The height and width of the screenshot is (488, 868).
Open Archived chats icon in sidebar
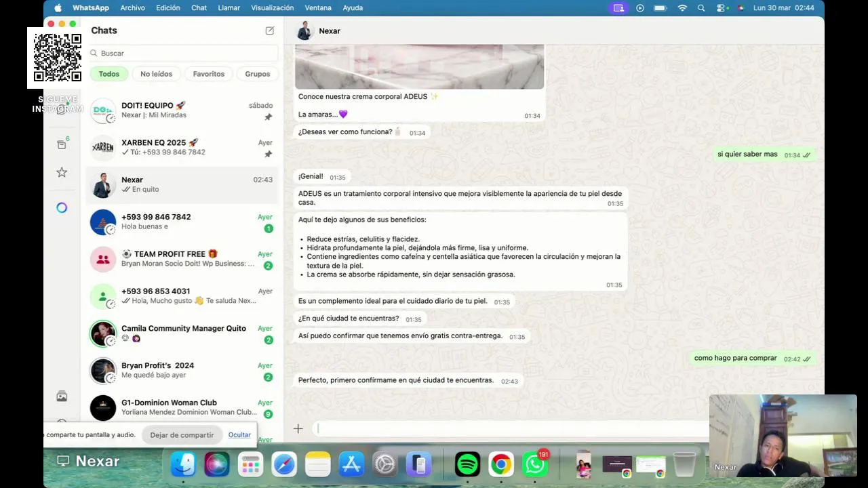click(62, 144)
